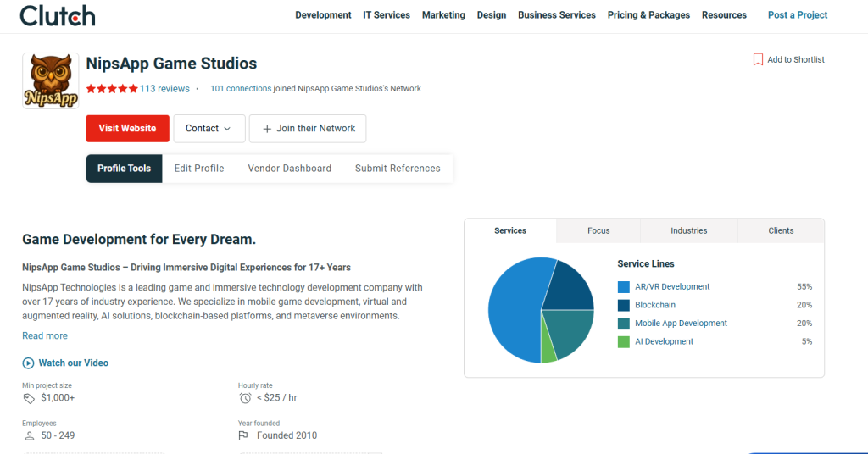Open the Vendor Dashboard
The height and width of the screenshot is (454, 868).
tap(290, 168)
